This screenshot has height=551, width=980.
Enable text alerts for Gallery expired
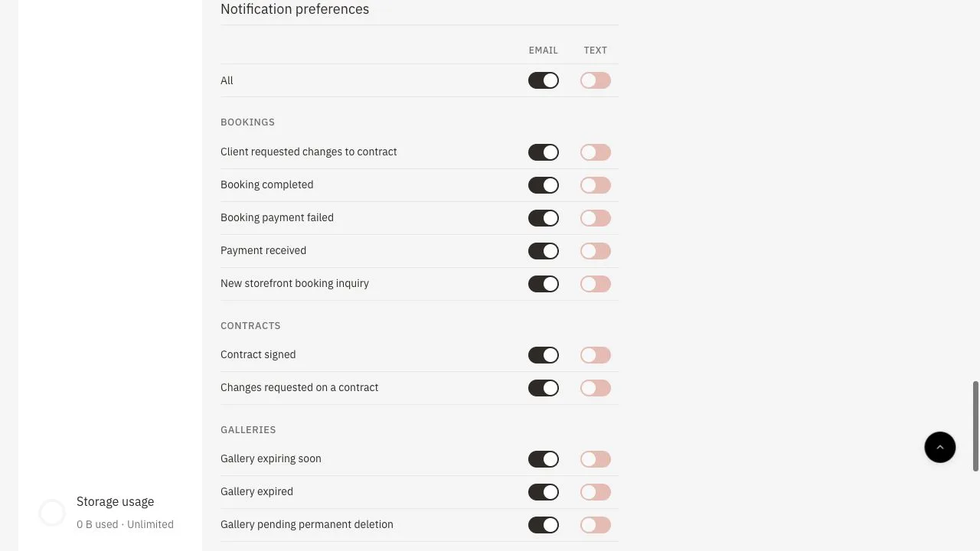pos(596,492)
